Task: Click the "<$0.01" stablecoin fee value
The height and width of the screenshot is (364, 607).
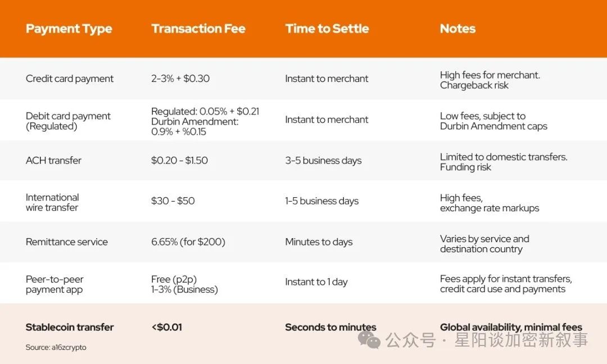Action: coord(166,327)
